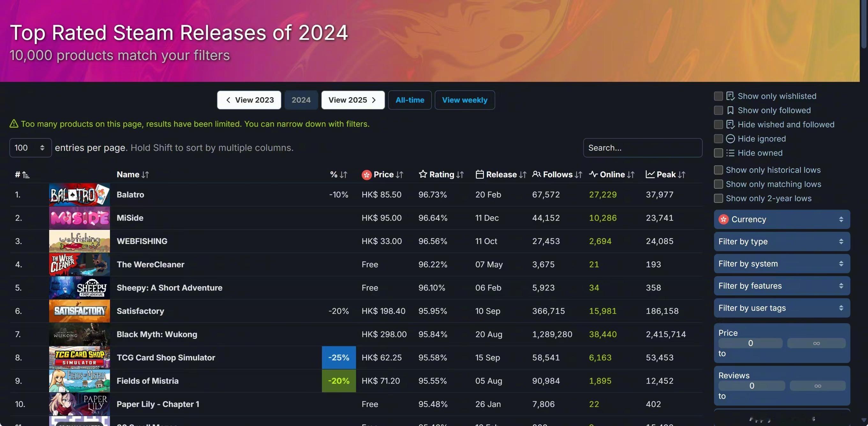The width and height of the screenshot is (868, 426).
Task: Open the entries per page dropdown
Action: click(x=30, y=148)
